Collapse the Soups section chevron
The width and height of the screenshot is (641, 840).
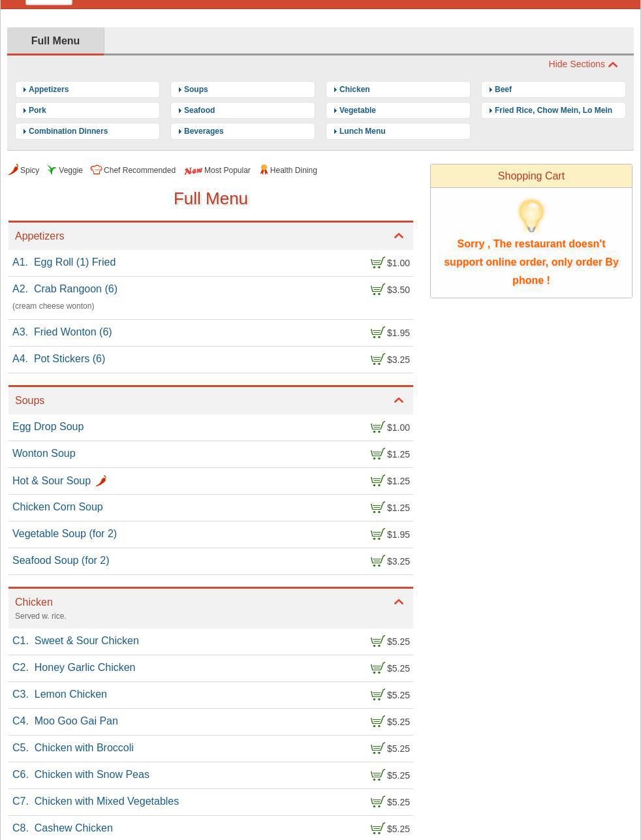coord(398,401)
